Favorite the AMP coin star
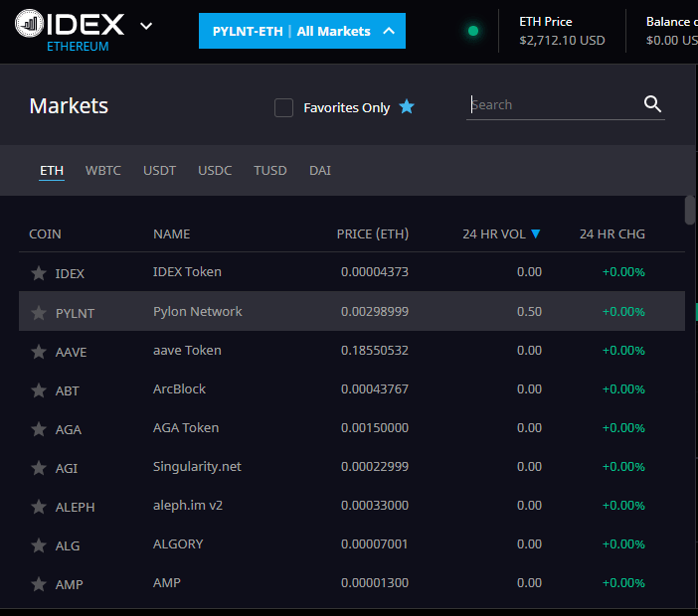Viewport: 698px width, 616px height. (x=39, y=583)
